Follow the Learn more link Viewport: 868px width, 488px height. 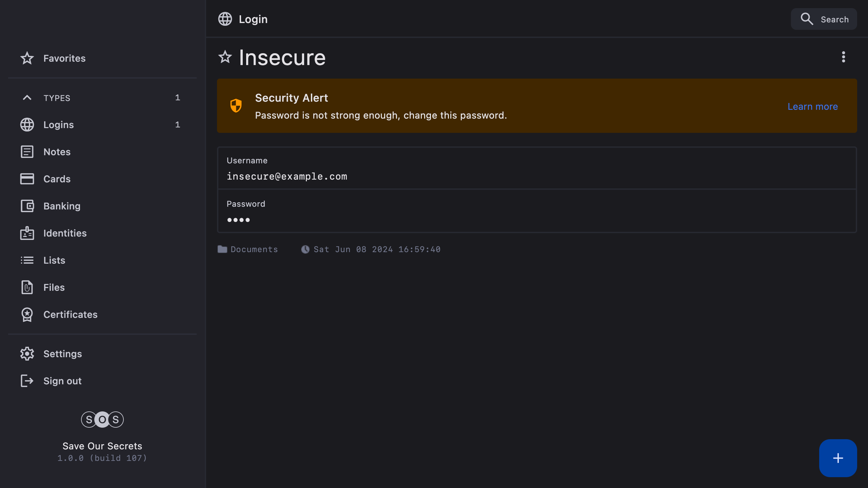pos(812,106)
